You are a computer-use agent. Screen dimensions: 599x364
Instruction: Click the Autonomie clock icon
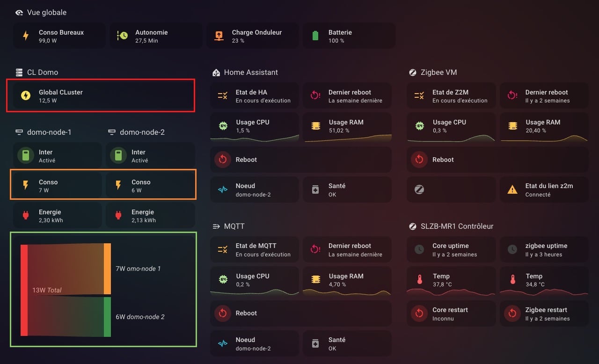tap(123, 36)
